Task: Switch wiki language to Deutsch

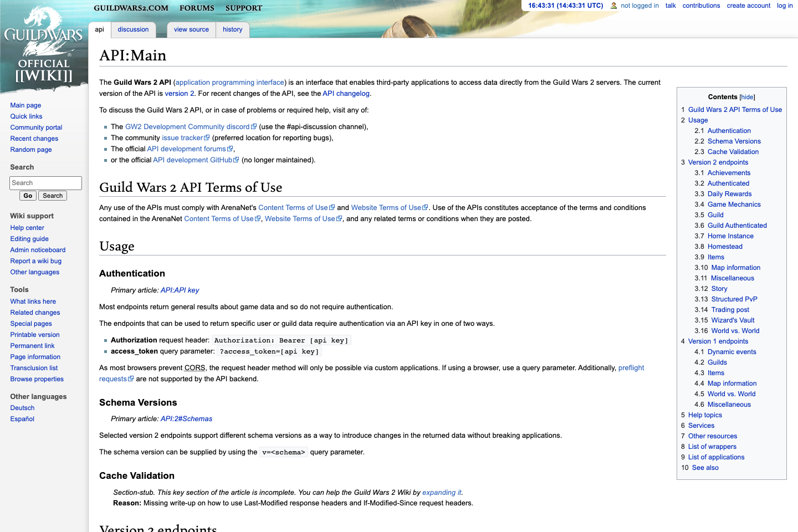Action: [22, 407]
